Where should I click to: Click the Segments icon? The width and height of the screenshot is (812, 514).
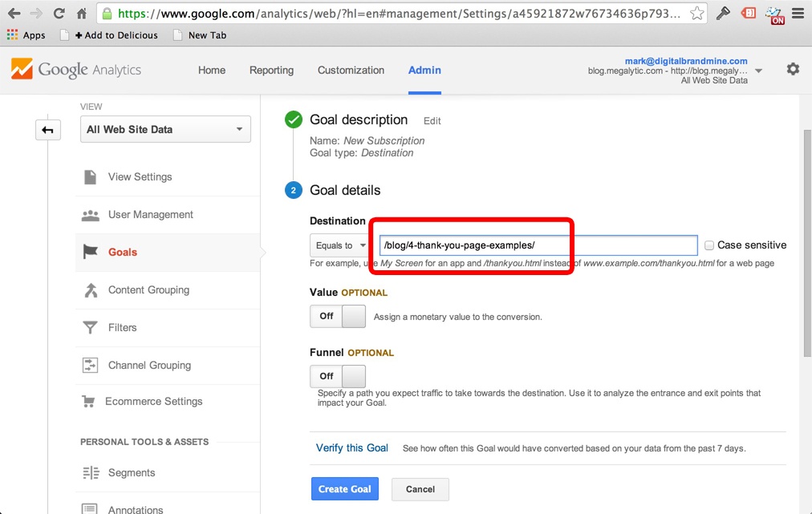click(x=91, y=472)
